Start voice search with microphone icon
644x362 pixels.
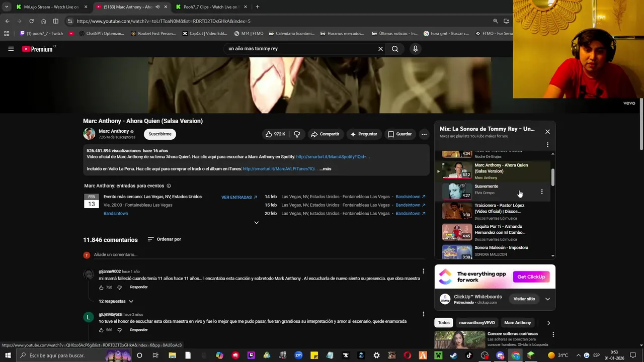tap(415, 49)
